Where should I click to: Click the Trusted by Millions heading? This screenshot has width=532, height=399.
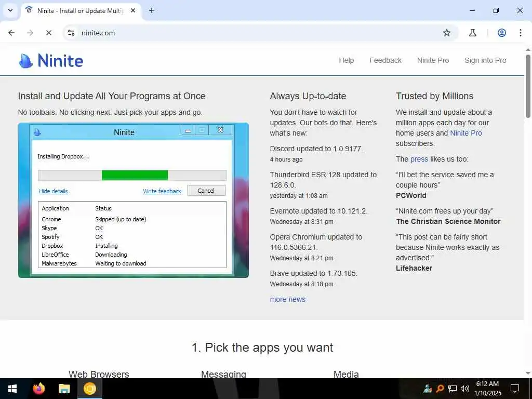434,96
